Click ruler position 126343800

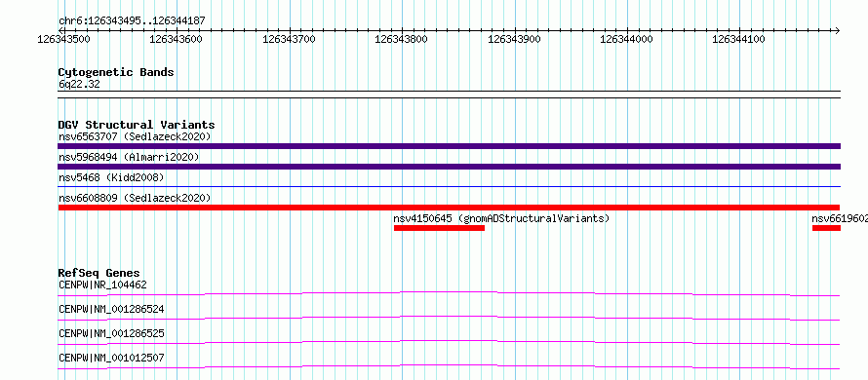coord(402,39)
